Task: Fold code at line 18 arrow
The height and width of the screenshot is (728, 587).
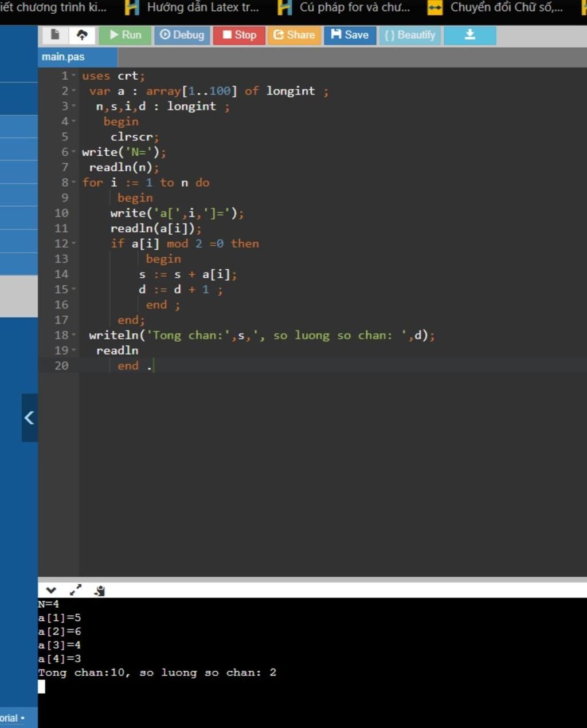Action: (x=73, y=335)
